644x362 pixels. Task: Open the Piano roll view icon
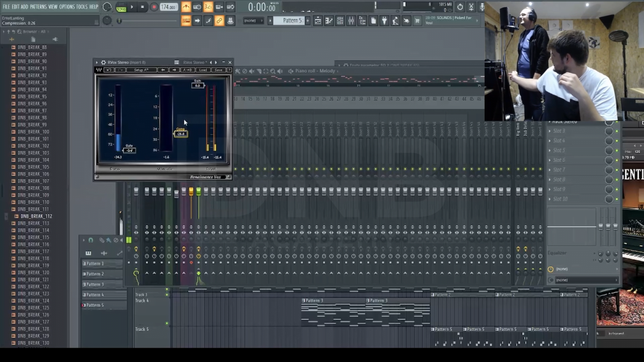coord(329,21)
